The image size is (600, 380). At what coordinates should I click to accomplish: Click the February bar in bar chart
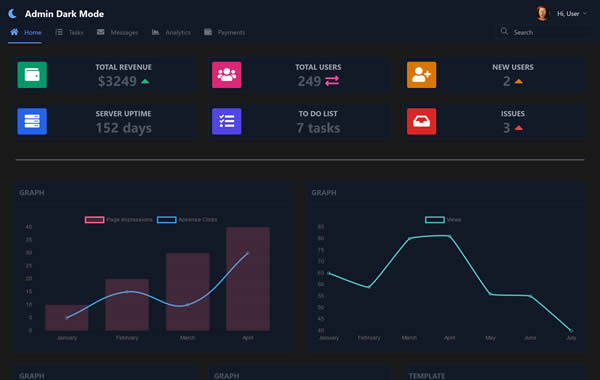click(x=127, y=305)
